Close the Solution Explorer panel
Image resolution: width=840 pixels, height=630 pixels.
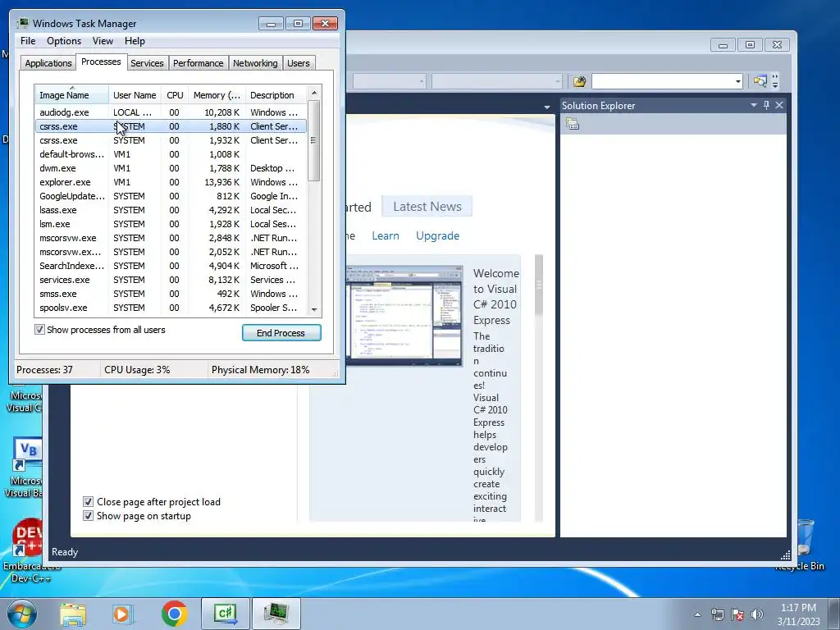point(779,106)
